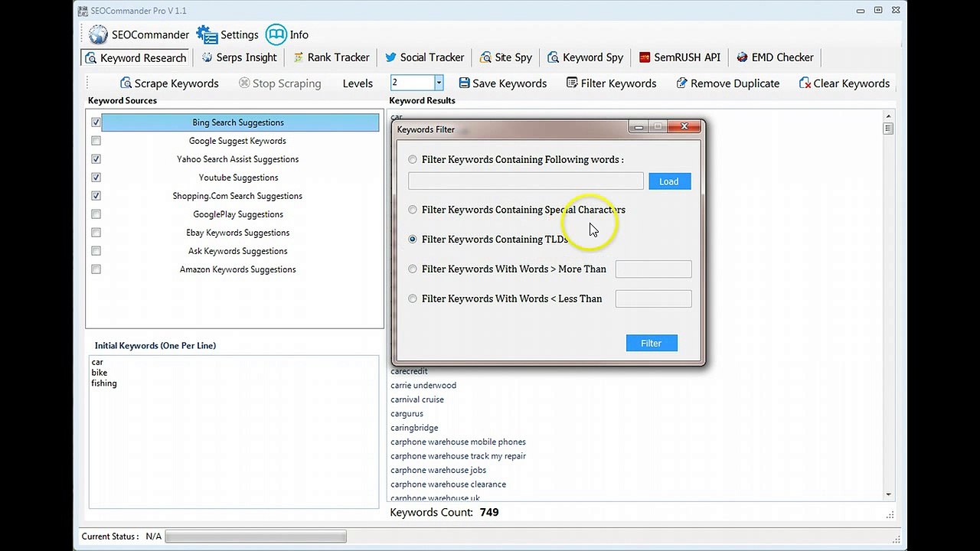
Task: Enable Amazon Keywords Suggestions source
Action: click(96, 269)
